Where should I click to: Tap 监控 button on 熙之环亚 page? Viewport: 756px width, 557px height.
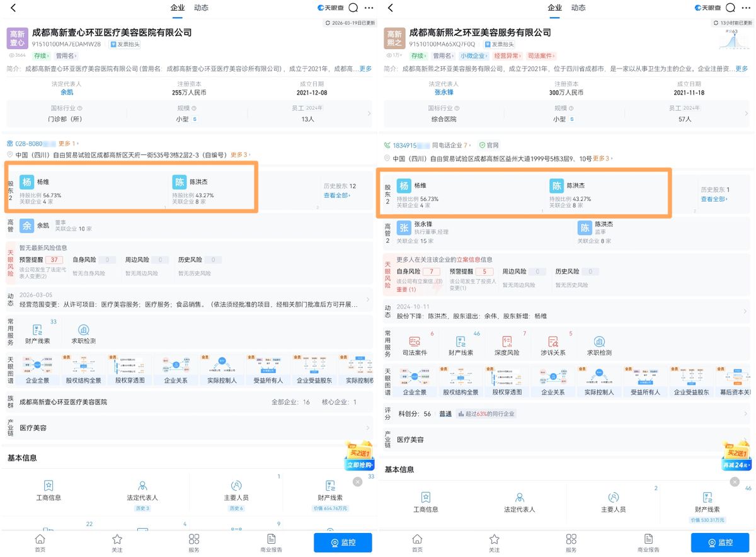[x=720, y=543]
